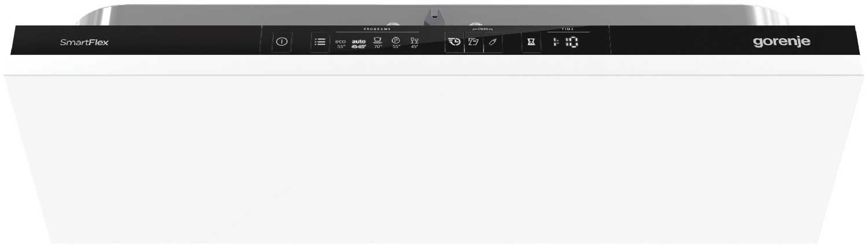Select the auto 45-65° program
Screen dimensions: 868x247
coord(359,43)
